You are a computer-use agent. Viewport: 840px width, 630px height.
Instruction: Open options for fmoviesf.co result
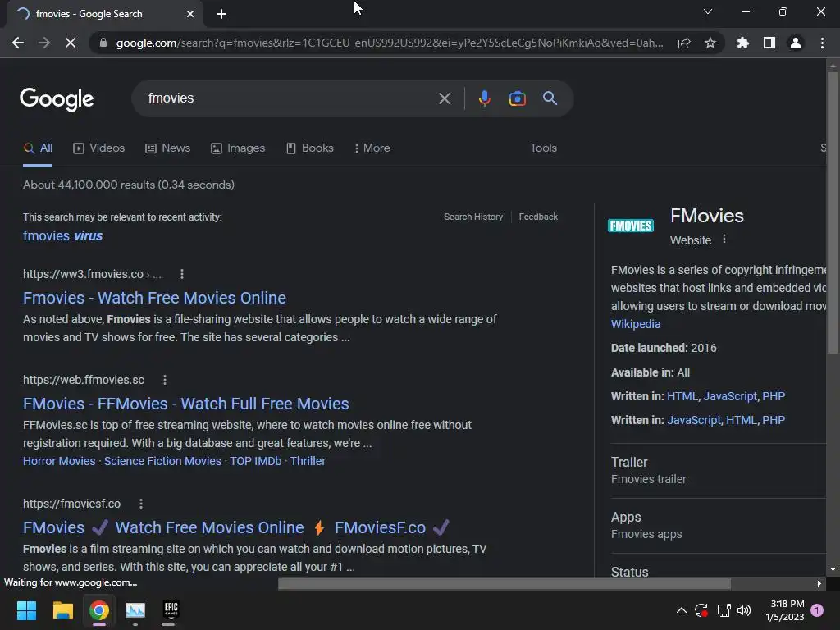[141, 504]
